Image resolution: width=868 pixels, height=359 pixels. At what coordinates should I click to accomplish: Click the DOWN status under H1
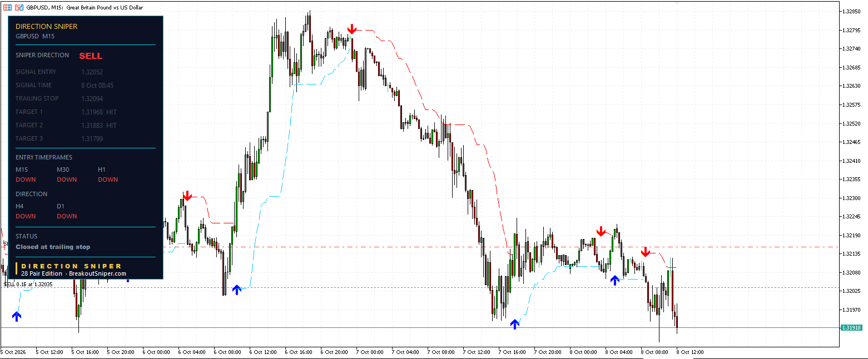coord(108,179)
